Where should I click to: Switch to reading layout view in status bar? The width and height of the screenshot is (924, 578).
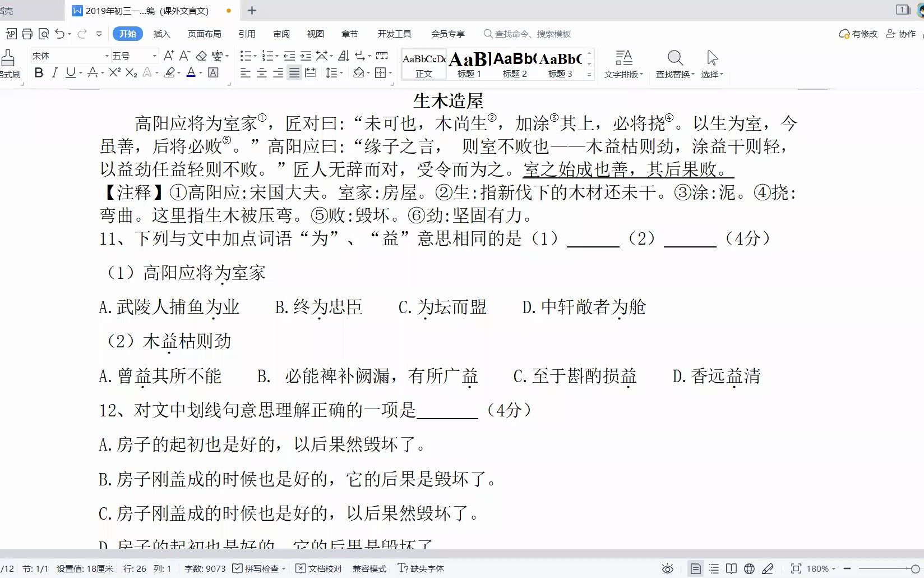click(731, 569)
